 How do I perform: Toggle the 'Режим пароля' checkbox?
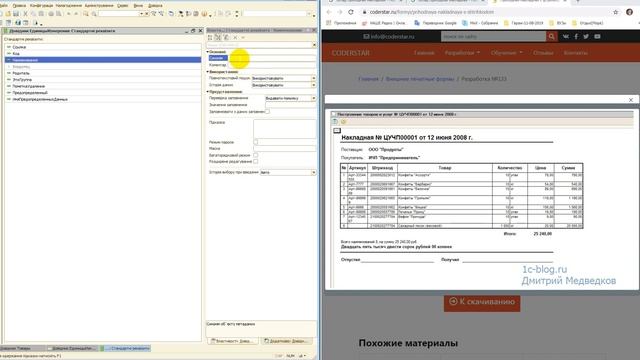point(256,142)
